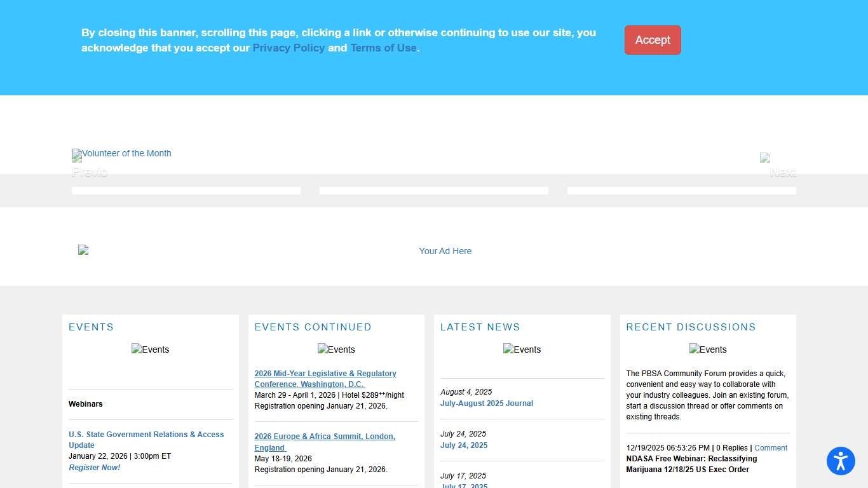
Task: Select the first carousel slide indicator
Action: point(186,190)
